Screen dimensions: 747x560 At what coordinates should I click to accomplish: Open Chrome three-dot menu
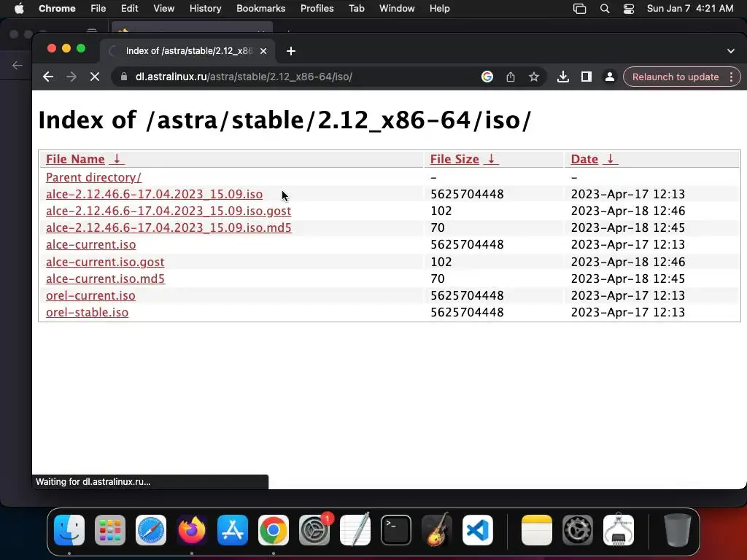tap(731, 77)
